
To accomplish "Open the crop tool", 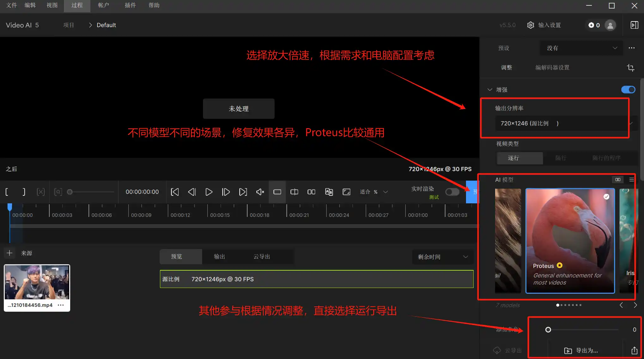I will [x=630, y=68].
